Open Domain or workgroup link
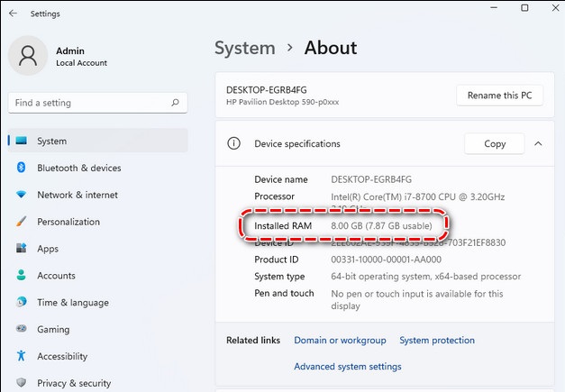 tap(340, 341)
